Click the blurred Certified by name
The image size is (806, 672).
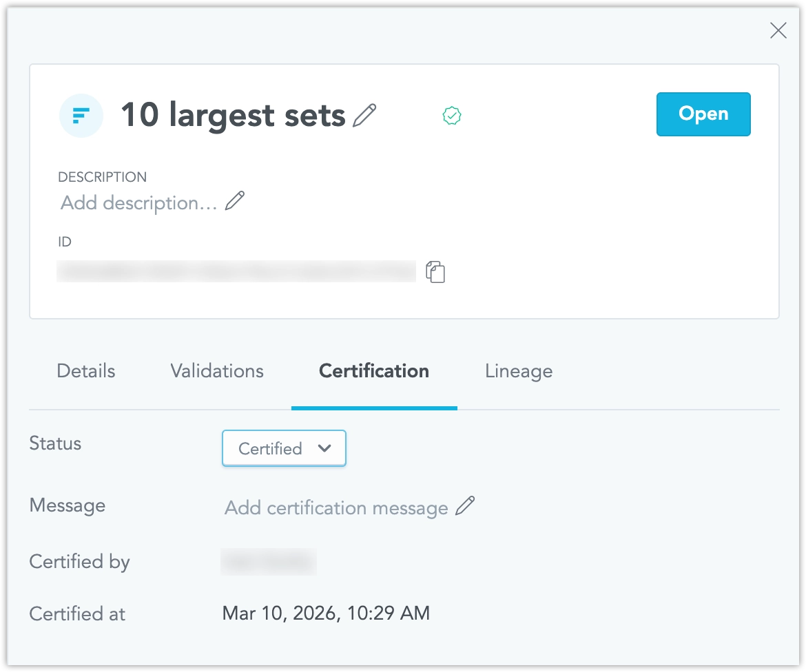pyautogui.click(x=269, y=562)
